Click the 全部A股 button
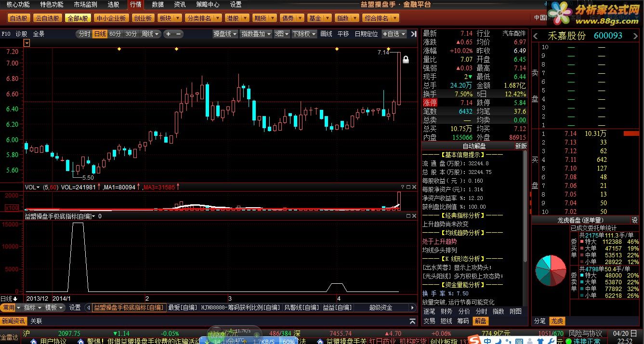This screenshot has height=344, width=644. [78, 18]
